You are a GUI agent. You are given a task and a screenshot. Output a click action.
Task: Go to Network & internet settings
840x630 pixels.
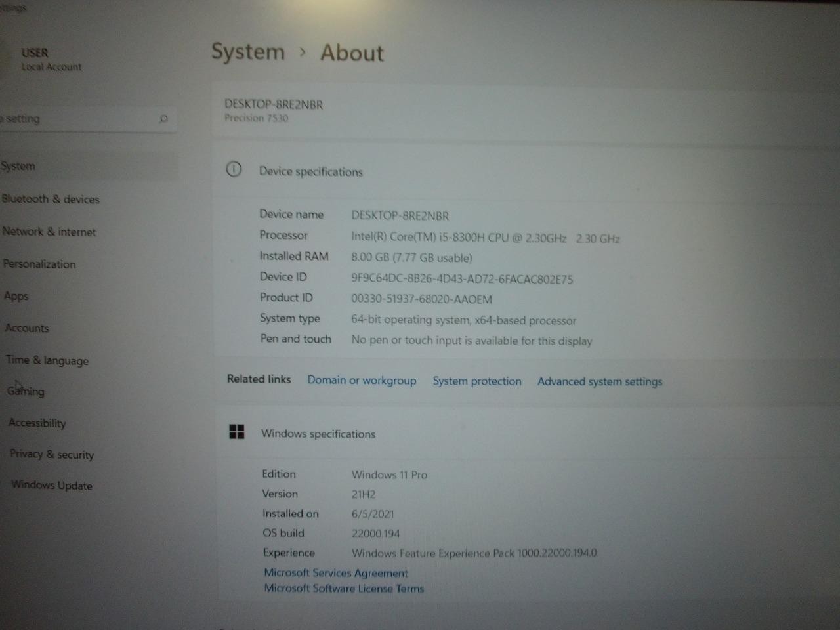click(49, 232)
